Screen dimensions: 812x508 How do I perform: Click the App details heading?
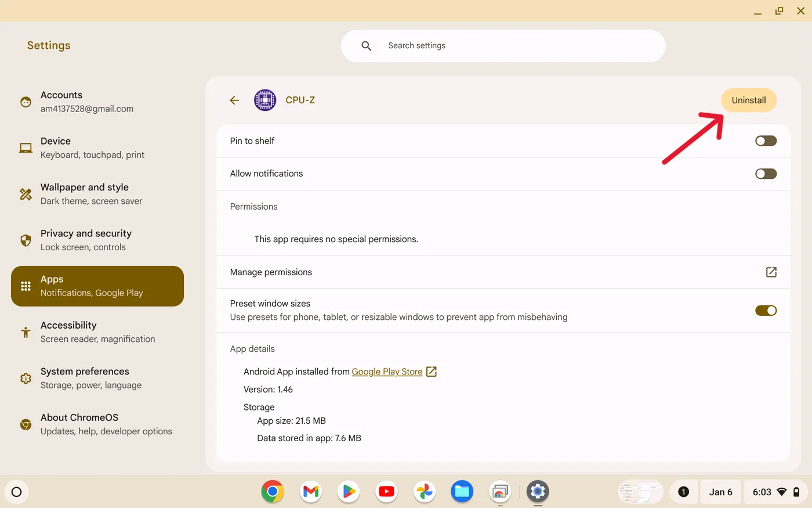pos(252,349)
